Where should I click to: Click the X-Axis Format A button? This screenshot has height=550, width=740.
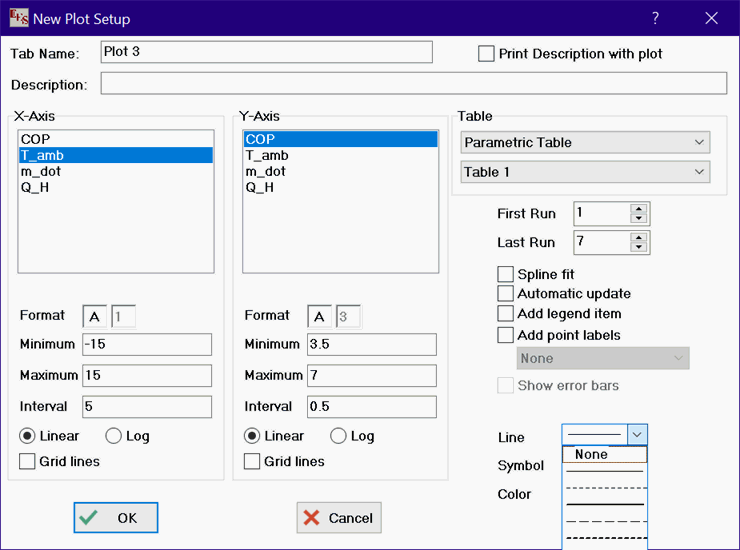(x=95, y=317)
